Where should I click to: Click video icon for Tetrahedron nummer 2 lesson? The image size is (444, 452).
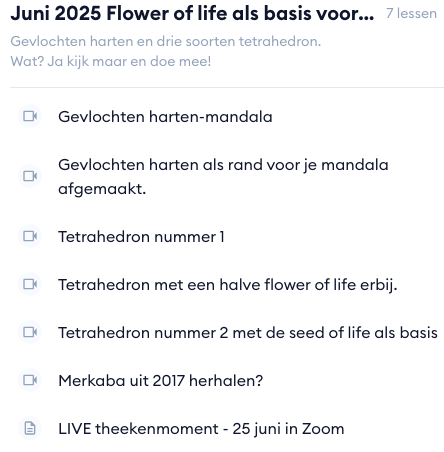coord(30,332)
